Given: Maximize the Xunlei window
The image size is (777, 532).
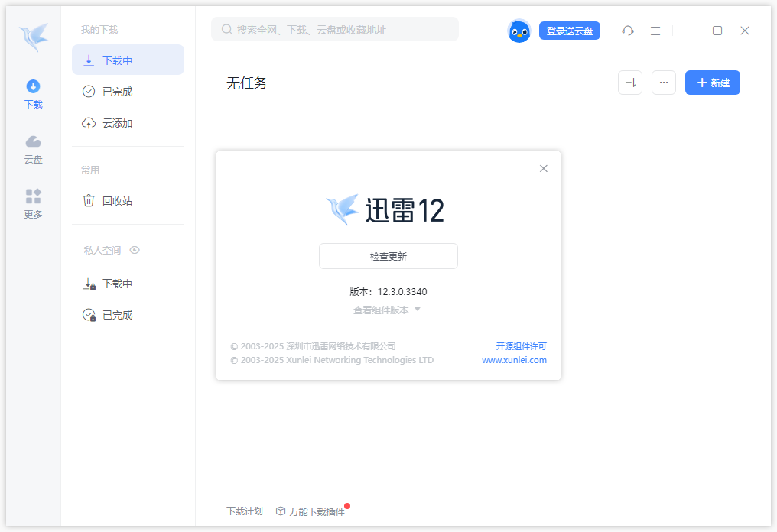Looking at the screenshot, I should tap(717, 31).
